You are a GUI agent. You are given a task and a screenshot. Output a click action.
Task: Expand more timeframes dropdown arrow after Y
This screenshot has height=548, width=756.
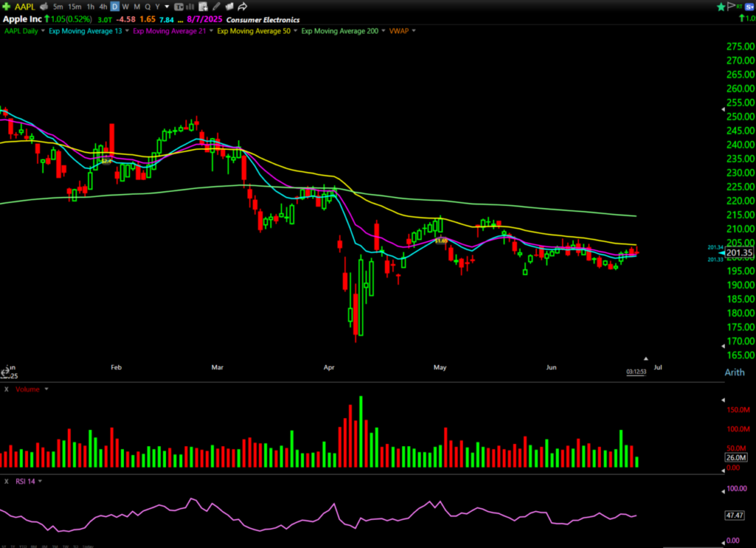pyautogui.click(x=167, y=7)
